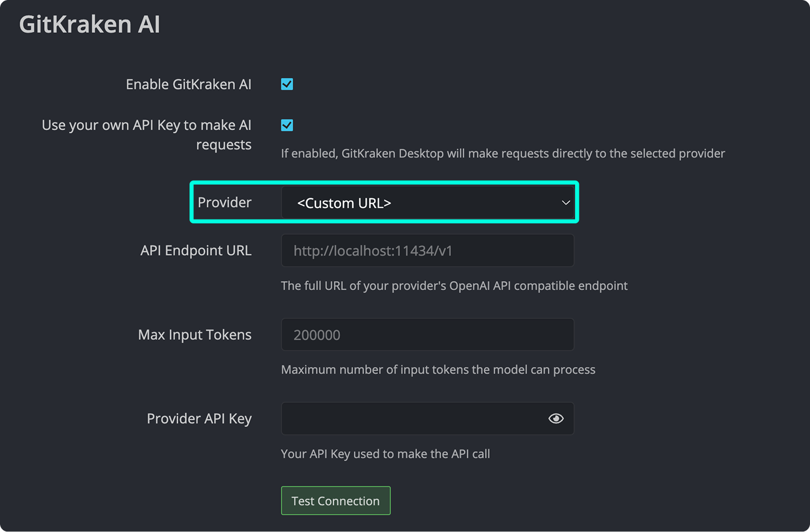
Task: Click the 200000 tokens value field
Action: pyautogui.click(x=427, y=335)
